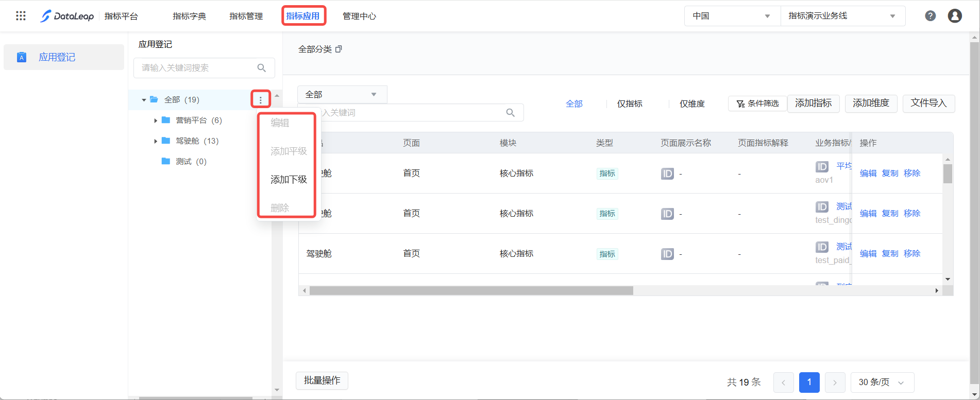Click the 添加指标 button

[x=814, y=103]
